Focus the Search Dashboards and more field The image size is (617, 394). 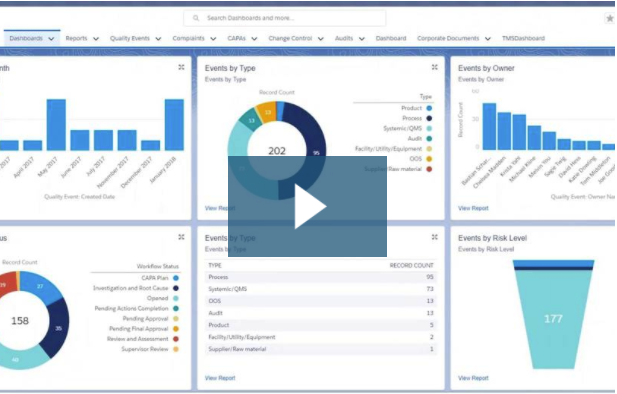[284, 18]
